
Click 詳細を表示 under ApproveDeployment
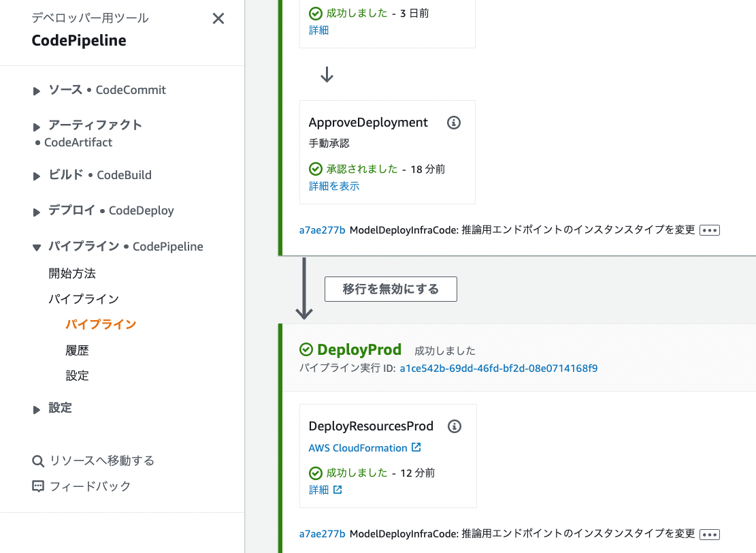click(334, 186)
